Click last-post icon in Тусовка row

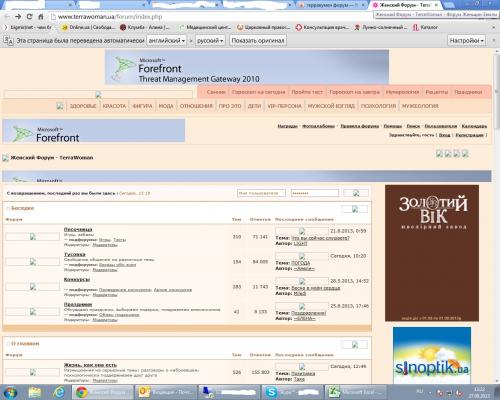302,256
